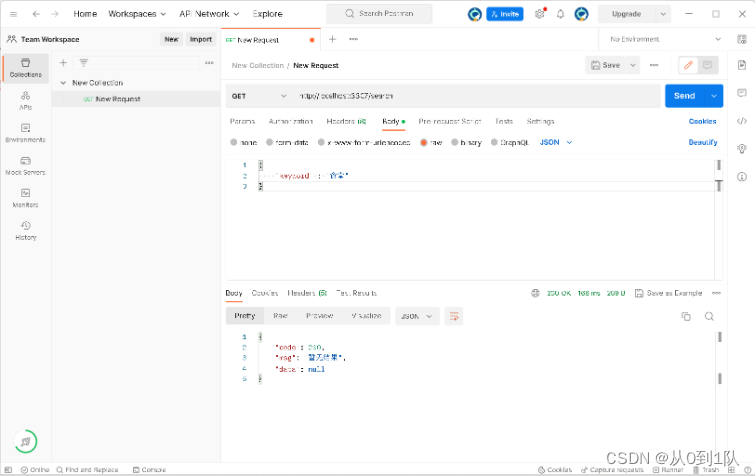This screenshot has width=755, height=476.
Task: Click the Import button
Action: (x=201, y=39)
